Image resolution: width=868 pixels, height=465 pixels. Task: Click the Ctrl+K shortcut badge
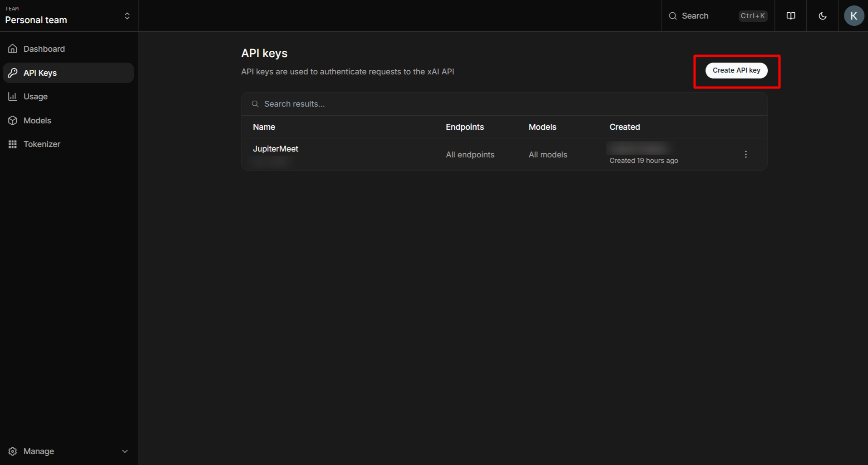752,15
